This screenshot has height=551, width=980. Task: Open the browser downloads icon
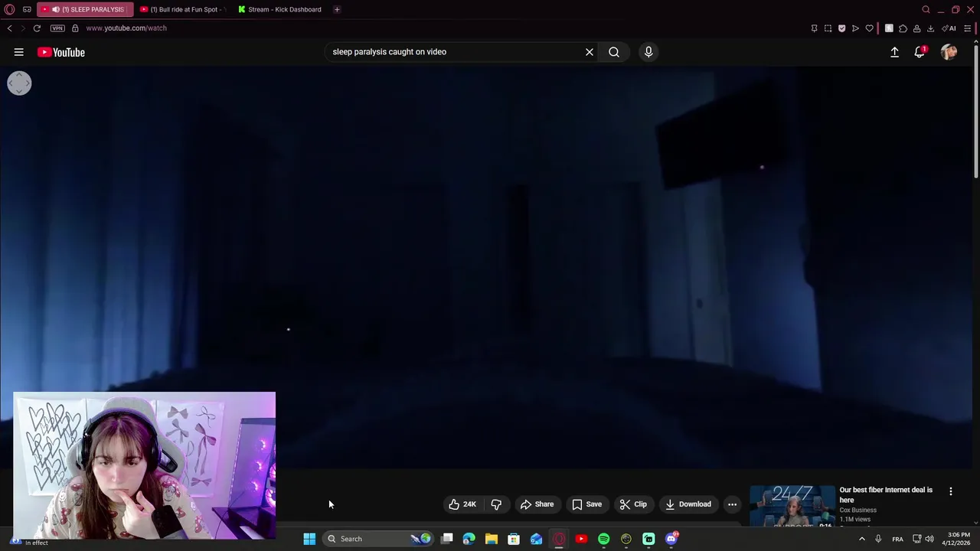click(930, 28)
